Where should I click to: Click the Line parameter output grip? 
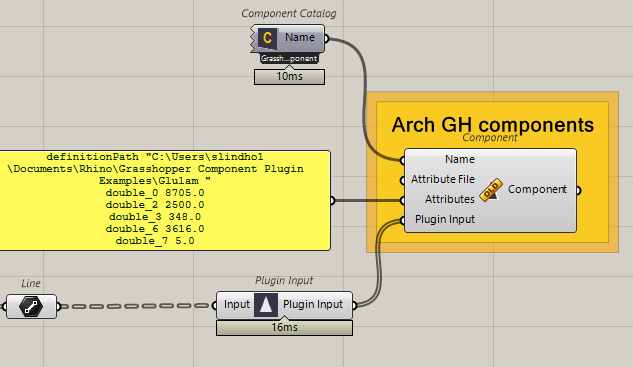59,306
